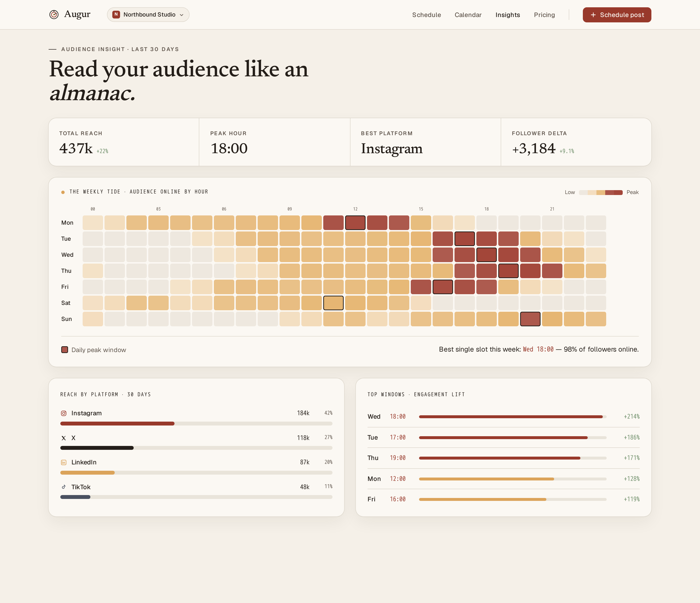700x603 pixels.
Task: Click the Wed 18:00 best slot link text
Action: (x=538, y=349)
